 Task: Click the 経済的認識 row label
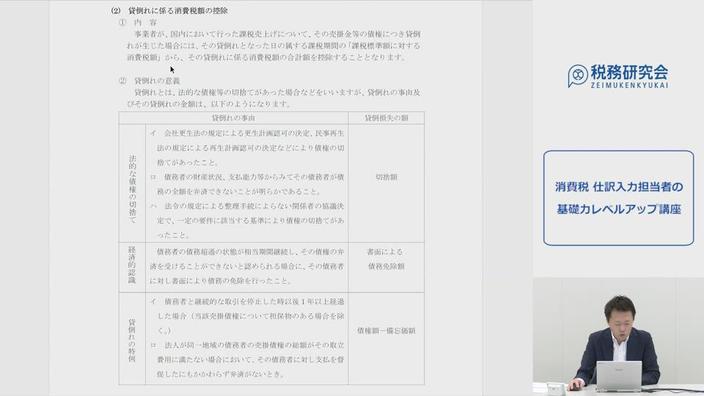(132, 268)
